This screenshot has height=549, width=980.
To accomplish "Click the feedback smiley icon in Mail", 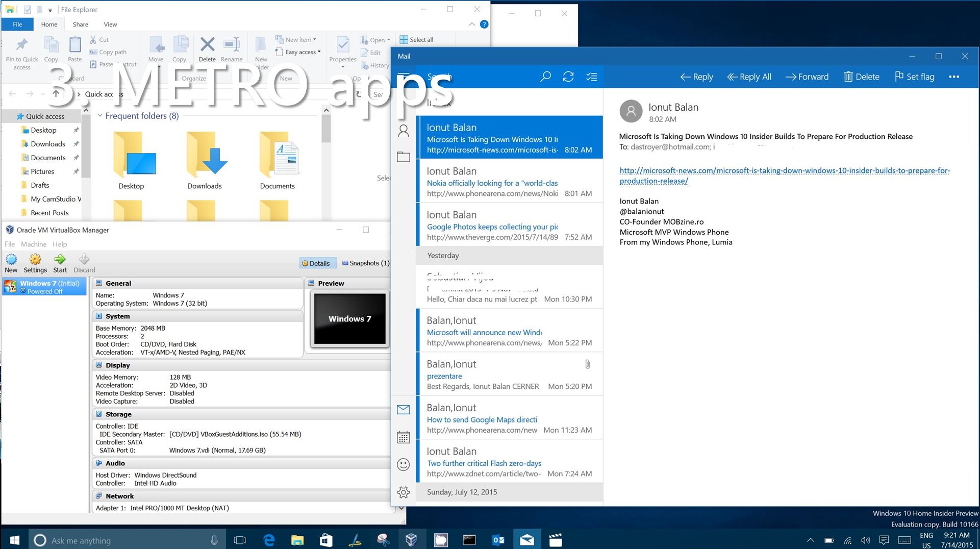I will coord(403,464).
